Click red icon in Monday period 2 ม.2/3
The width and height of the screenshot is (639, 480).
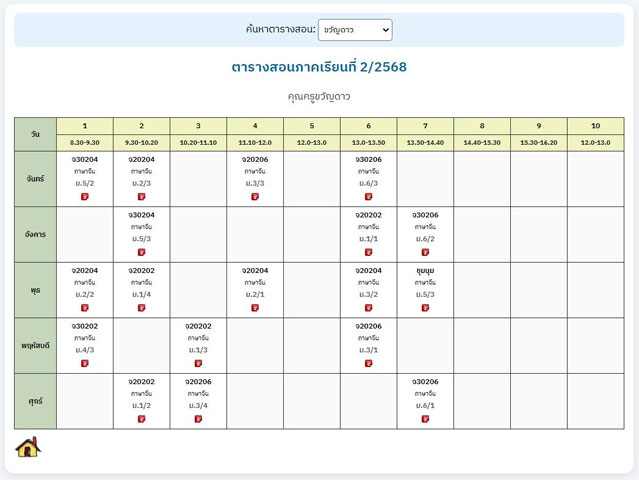point(142,197)
